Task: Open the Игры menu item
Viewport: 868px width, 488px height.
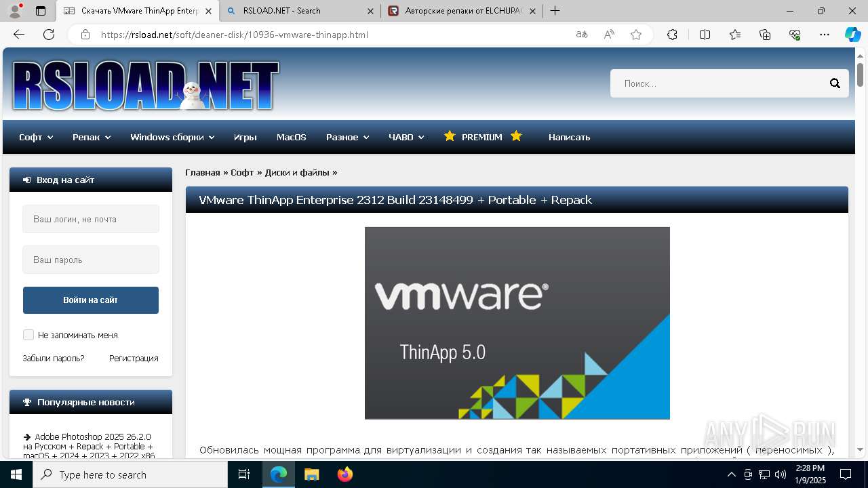Action: click(245, 137)
